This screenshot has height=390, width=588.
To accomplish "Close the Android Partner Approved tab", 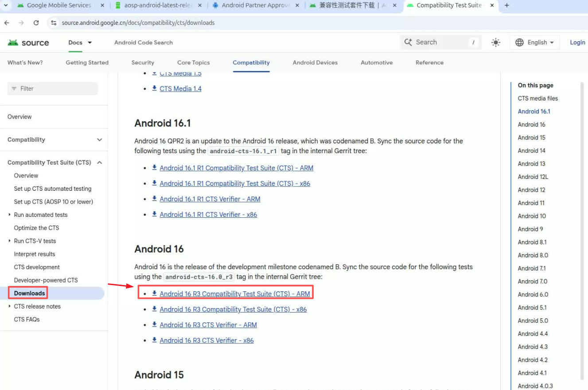I will click(297, 5).
